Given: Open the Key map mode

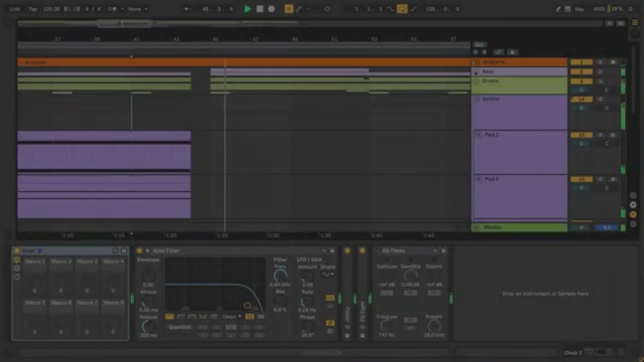Looking at the screenshot, I should [x=579, y=9].
